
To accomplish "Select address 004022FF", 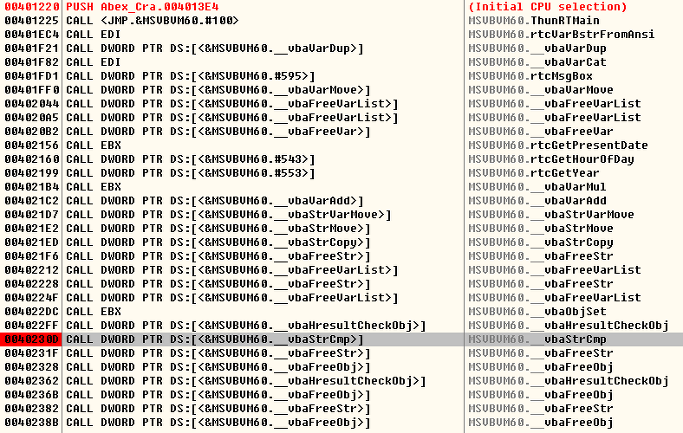I will tap(32, 326).
